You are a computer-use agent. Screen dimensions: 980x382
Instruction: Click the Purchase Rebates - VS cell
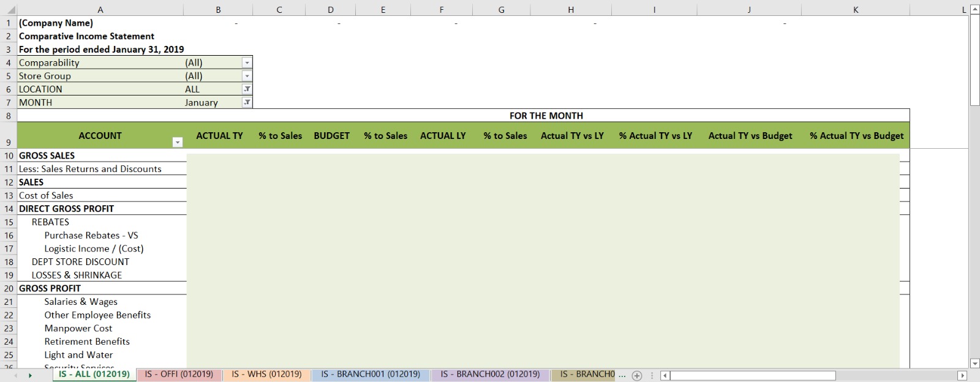tap(91, 235)
